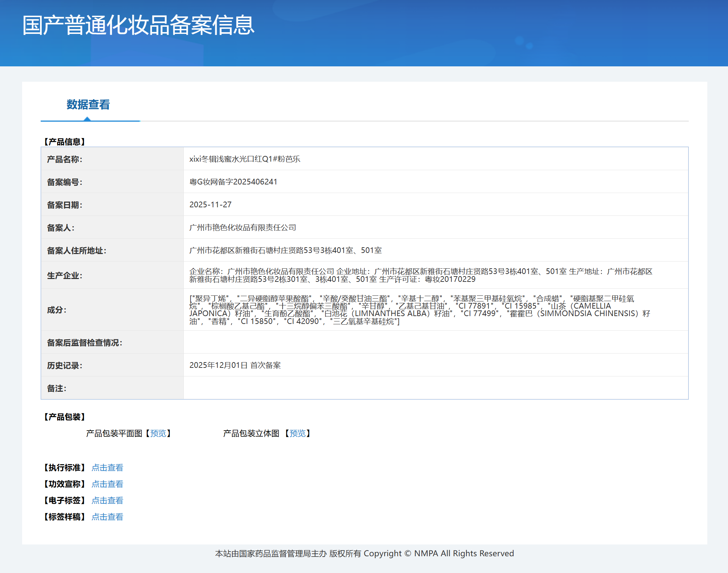Click the 备案后监督检查情况 empty cell
The height and width of the screenshot is (573, 728).
436,342
